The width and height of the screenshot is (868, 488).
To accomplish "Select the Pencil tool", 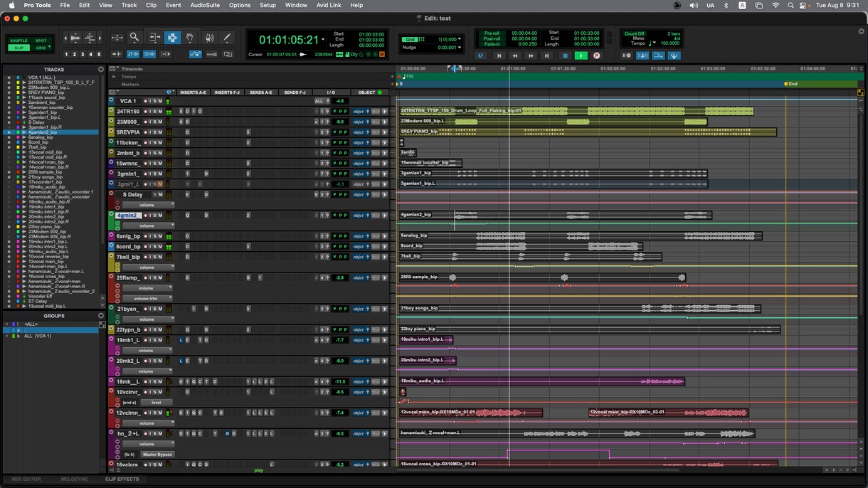I will [227, 38].
